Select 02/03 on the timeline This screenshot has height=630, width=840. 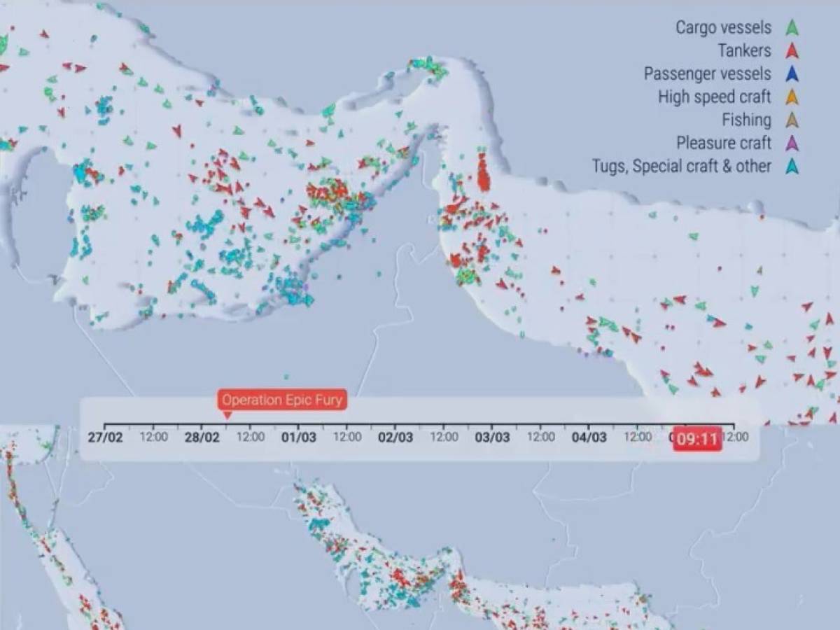[x=395, y=437]
